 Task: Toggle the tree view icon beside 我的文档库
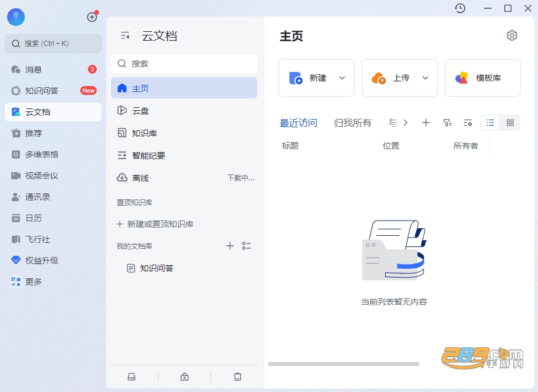coord(247,246)
